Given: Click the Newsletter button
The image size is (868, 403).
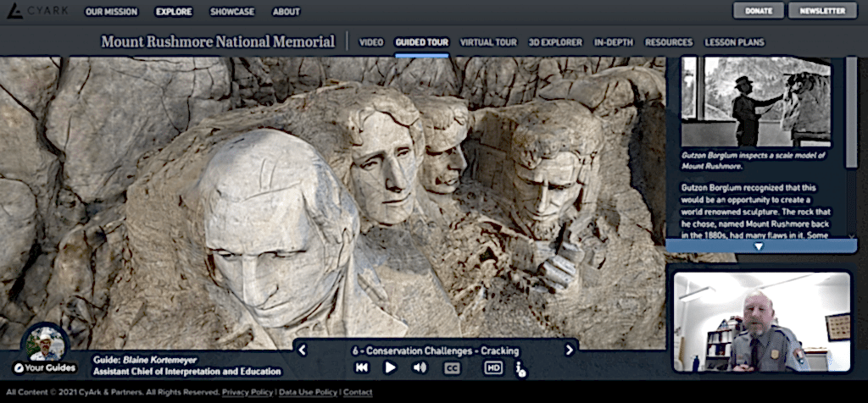Looking at the screenshot, I should [822, 10].
